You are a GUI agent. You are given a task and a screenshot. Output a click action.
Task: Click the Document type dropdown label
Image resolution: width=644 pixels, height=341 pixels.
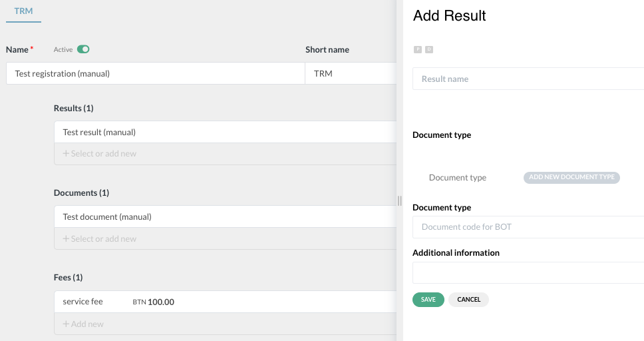point(458,178)
